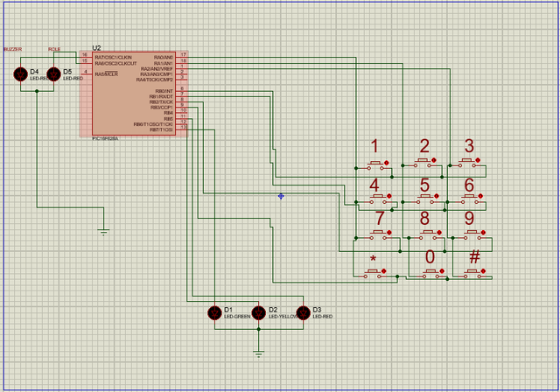Click the D3 reference label

tap(317, 310)
